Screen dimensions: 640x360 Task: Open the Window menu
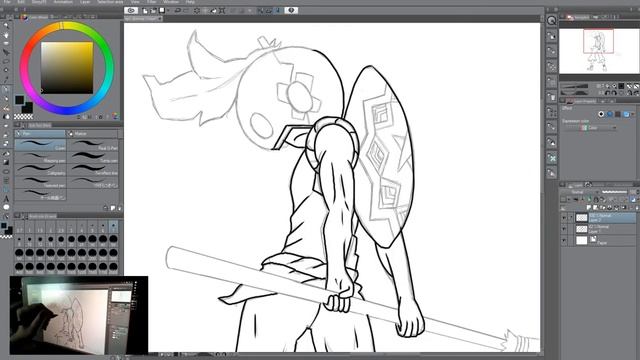point(171,2)
